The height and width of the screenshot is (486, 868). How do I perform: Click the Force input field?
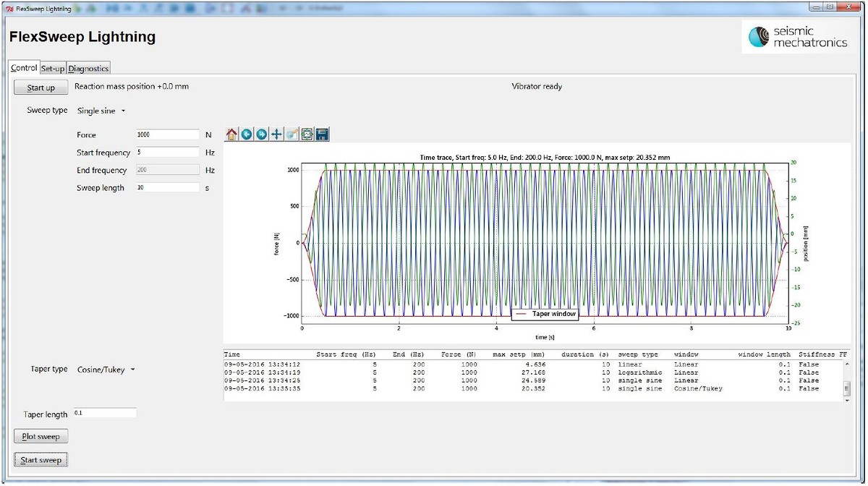(167, 135)
